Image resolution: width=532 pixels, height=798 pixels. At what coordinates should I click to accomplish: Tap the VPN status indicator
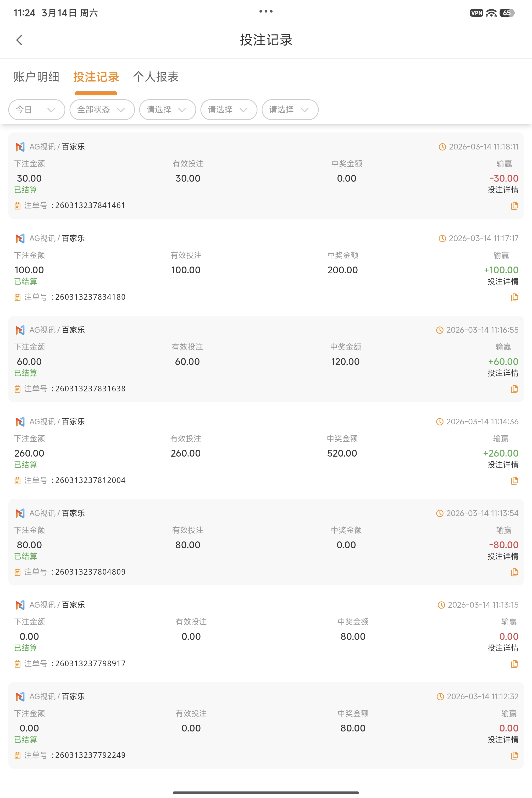(x=476, y=13)
